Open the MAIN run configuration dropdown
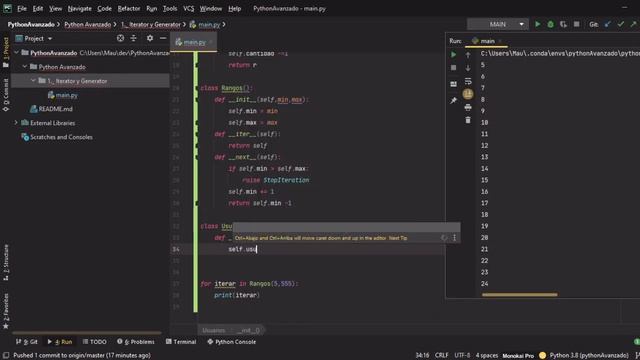Screen dimensions: 640x360 (x=498, y=24)
